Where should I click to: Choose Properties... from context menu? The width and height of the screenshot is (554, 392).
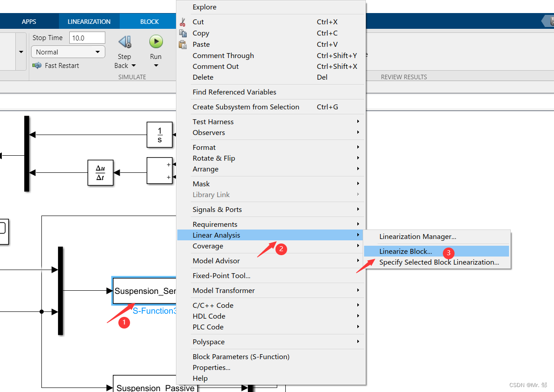tap(271, 367)
